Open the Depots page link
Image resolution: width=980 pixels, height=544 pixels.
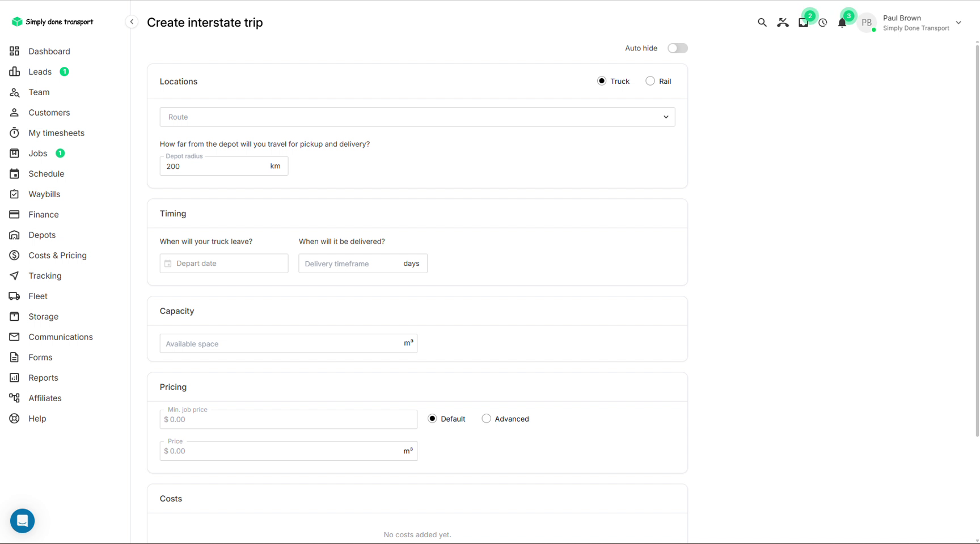coord(42,235)
